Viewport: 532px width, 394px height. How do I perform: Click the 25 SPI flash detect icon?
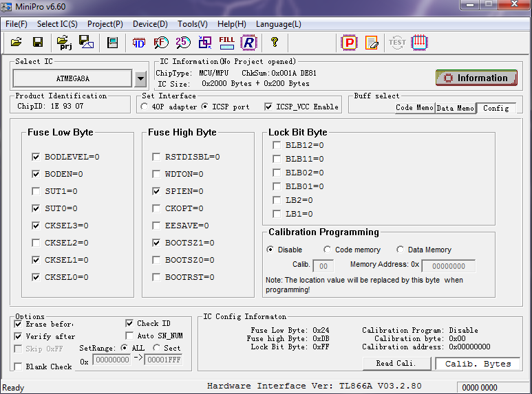pos(183,43)
